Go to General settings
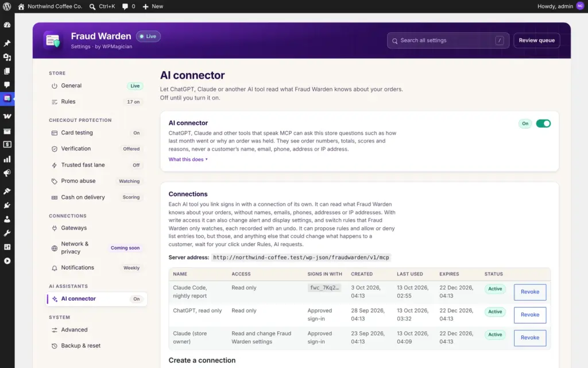Screen dimensions: 588x368 96,86
